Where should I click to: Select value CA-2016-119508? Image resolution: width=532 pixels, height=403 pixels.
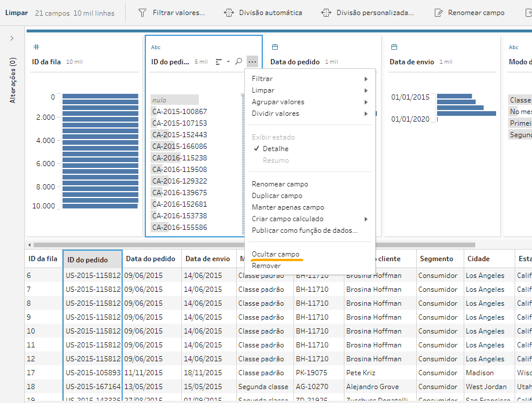tap(179, 169)
